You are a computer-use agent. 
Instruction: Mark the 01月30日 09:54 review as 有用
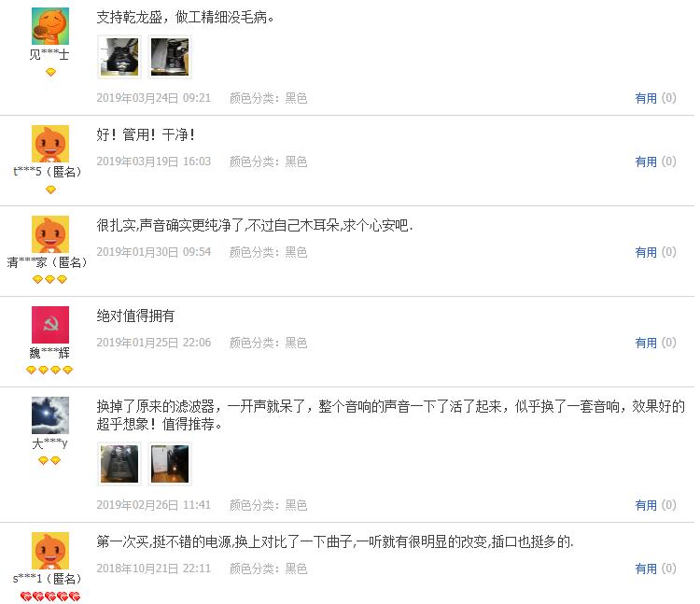pos(655,252)
